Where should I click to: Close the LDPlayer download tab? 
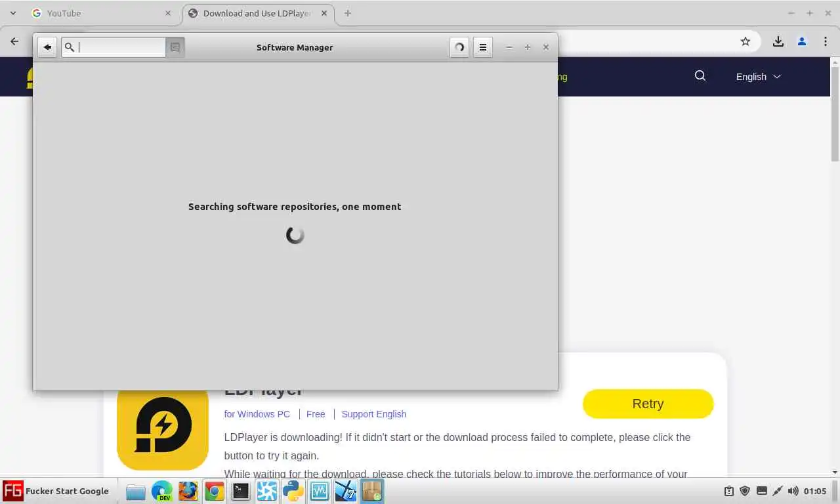324,13
